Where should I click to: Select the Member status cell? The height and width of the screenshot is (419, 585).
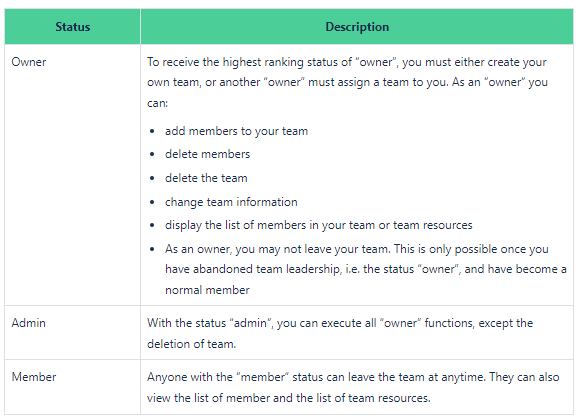72,387
